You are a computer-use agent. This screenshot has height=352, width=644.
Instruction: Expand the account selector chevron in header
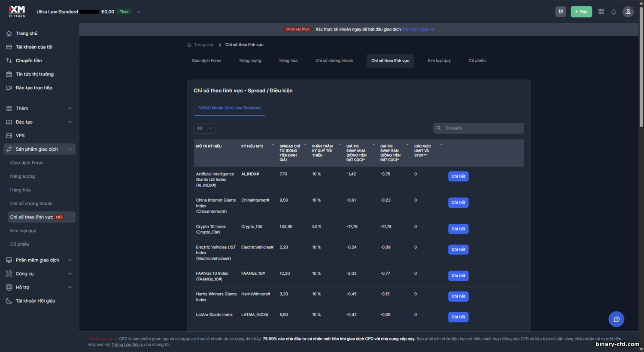[139, 12]
